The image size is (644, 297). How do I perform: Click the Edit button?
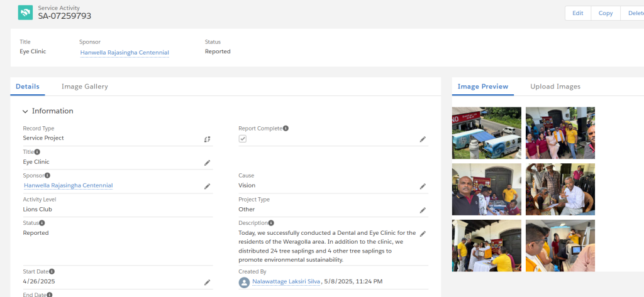(x=578, y=13)
